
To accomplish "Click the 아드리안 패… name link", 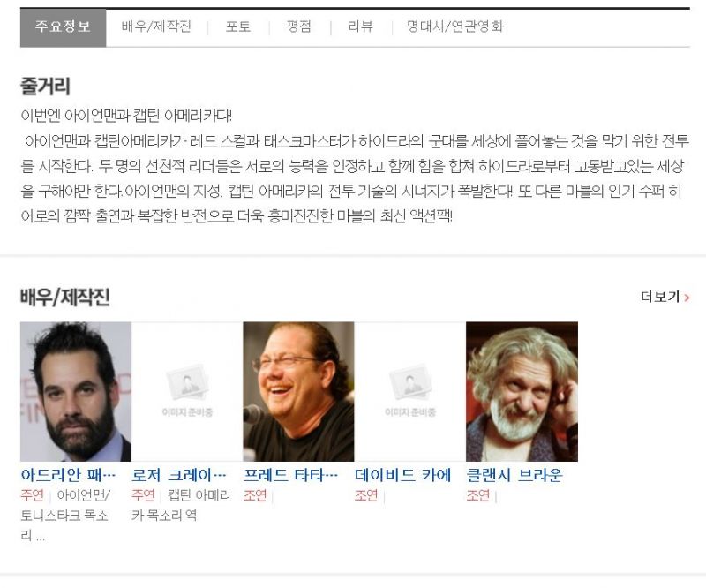I will [69, 475].
